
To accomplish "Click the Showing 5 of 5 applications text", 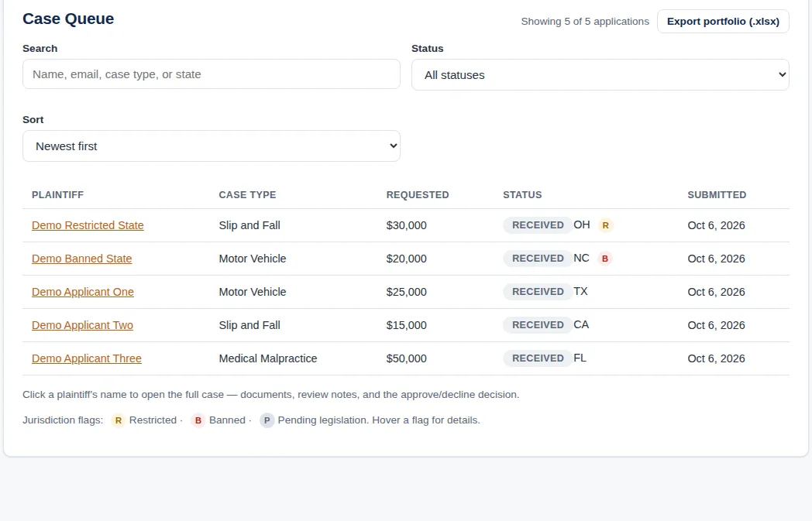I will tap(585, 21).
